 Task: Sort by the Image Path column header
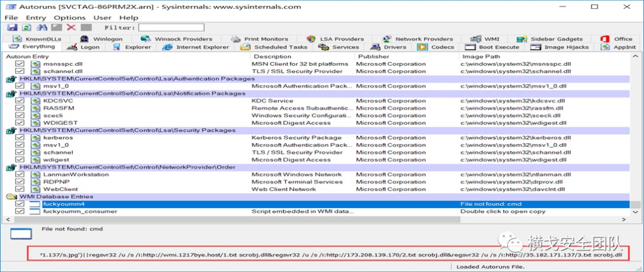(544, 56)
